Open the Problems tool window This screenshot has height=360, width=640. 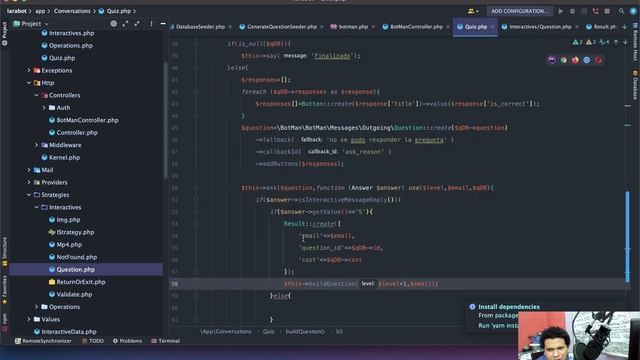click(127, 341)
